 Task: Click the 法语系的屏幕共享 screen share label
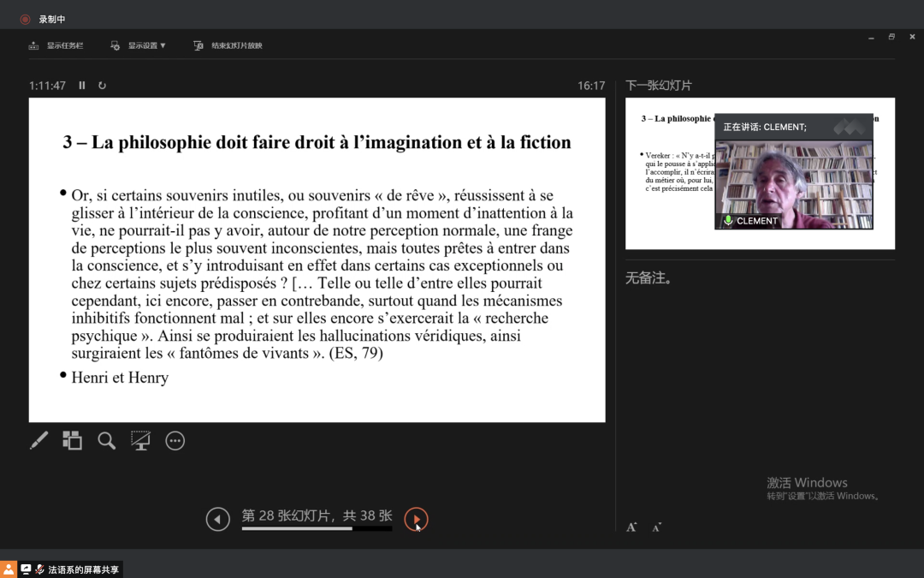[x=83, y=569]
